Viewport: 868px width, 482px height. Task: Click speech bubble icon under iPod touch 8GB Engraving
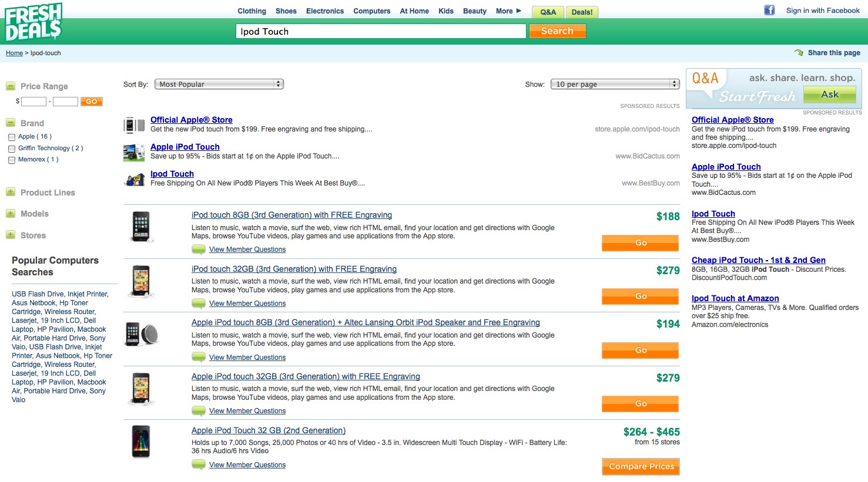pos(199,250)
